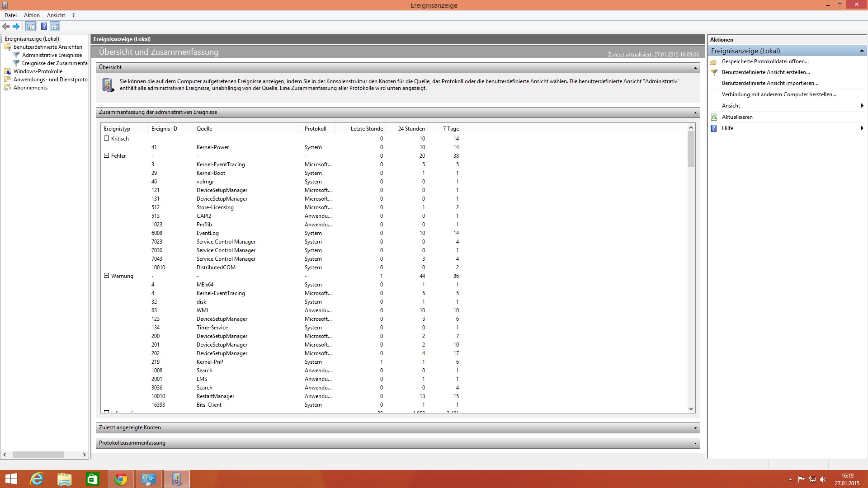This screenshot has height=488, width=868.
Task: Open the Windows Store taskbar icon
Action: (92, 479)
